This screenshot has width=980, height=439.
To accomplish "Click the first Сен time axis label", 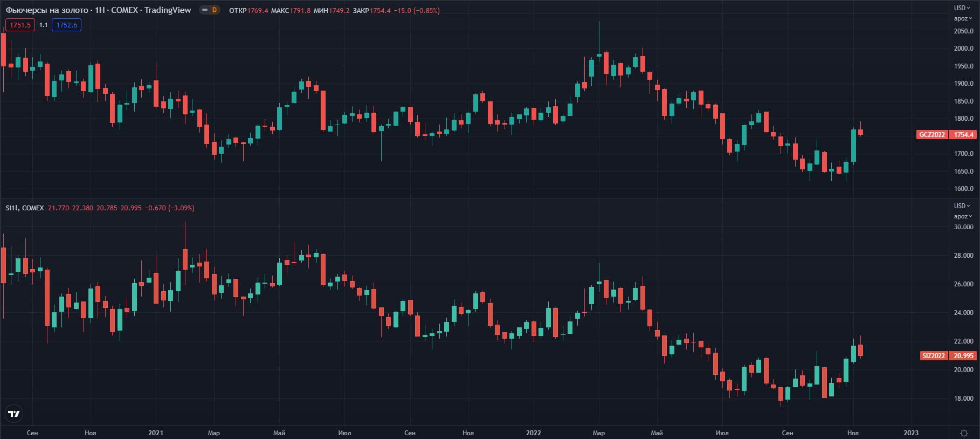I will tap(32, 433).
